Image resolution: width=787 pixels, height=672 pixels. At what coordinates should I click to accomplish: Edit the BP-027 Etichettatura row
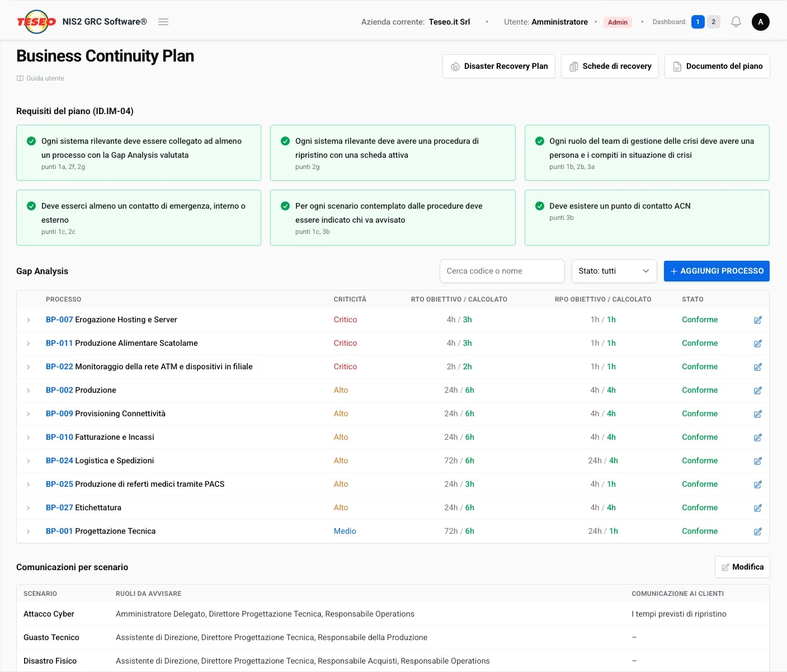758,508
